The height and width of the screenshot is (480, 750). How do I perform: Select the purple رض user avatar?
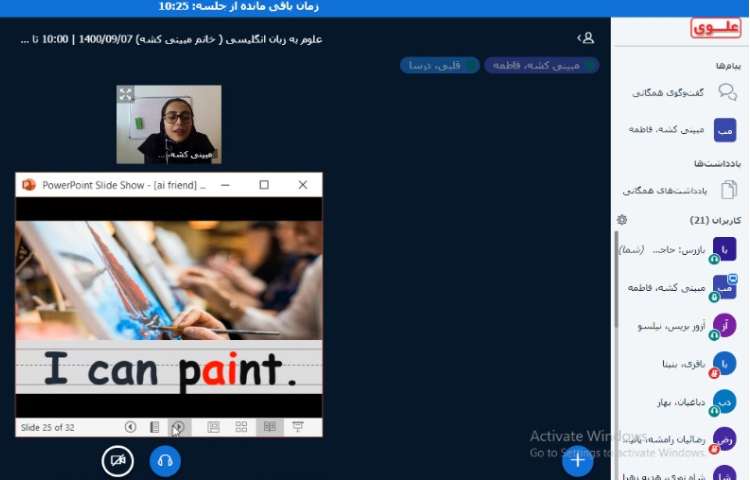725,439
